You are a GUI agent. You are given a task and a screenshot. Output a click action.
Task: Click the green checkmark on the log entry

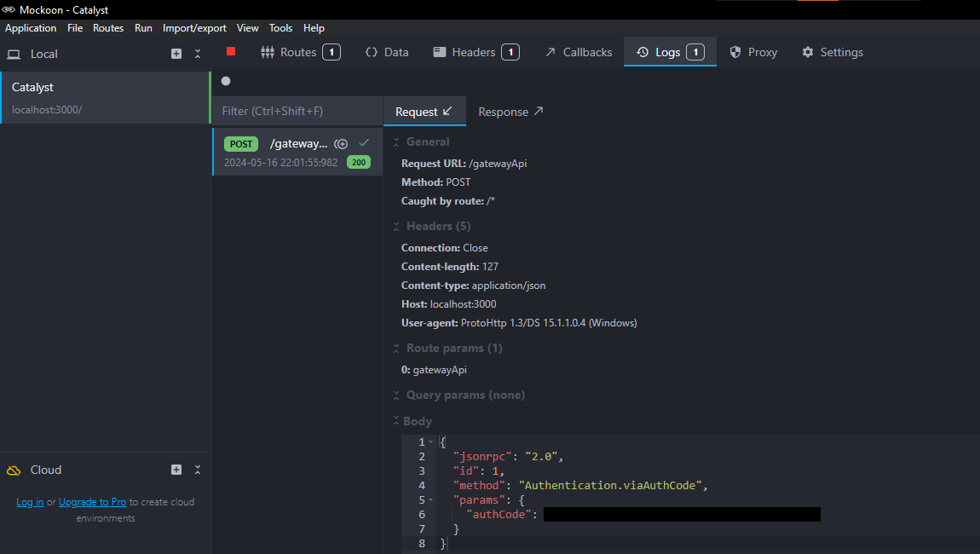point(364,143)
